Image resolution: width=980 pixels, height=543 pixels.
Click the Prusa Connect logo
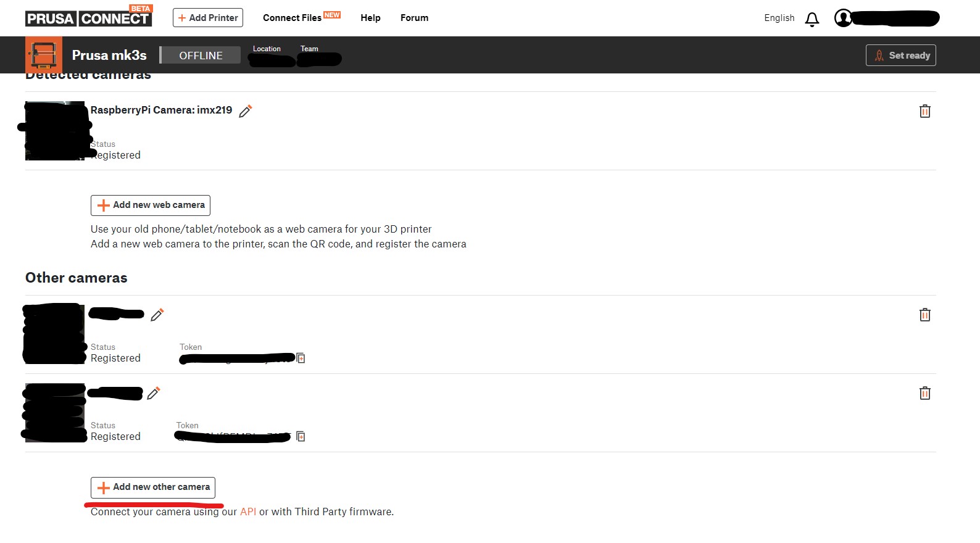(x=88, y=16)
